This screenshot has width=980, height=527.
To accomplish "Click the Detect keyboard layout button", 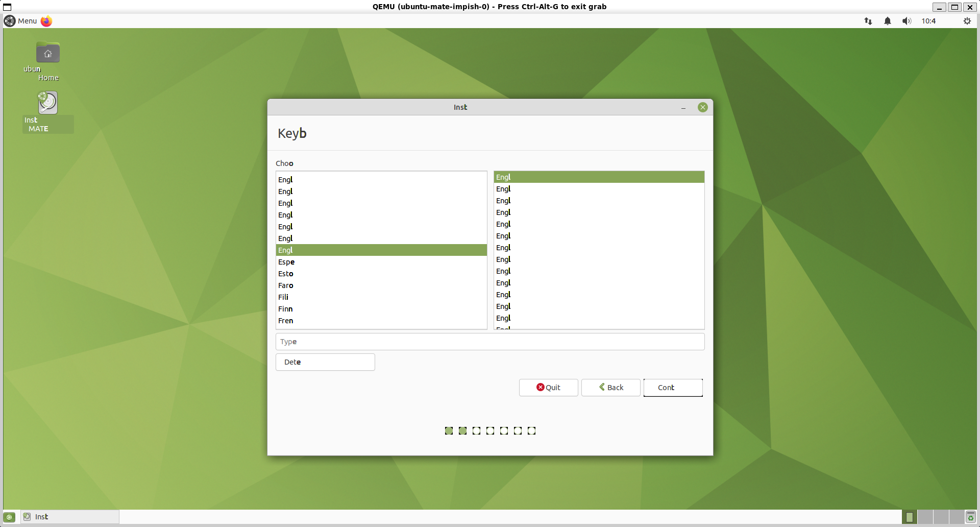I will point(325,362).
